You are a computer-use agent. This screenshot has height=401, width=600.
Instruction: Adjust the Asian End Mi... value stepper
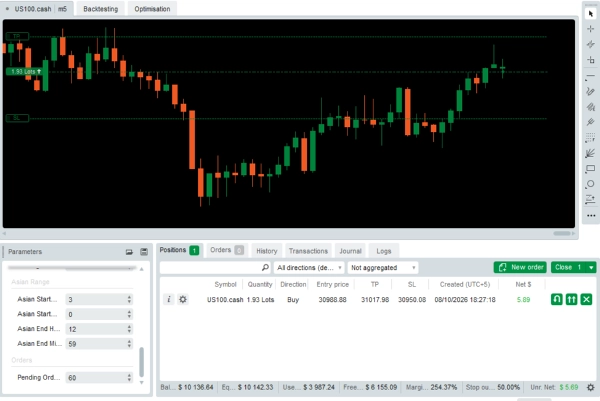point(129,344)
